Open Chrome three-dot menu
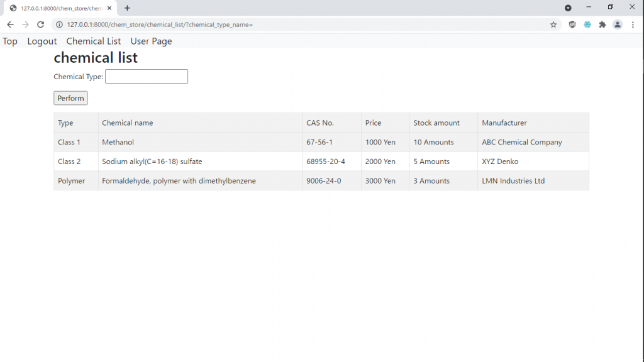Viewport: 644px width, 362px height. (x=633, y=25)
